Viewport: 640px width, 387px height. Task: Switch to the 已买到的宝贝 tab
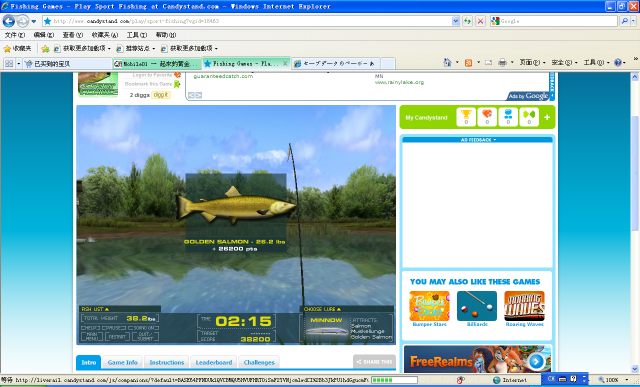tap(67, 64)
